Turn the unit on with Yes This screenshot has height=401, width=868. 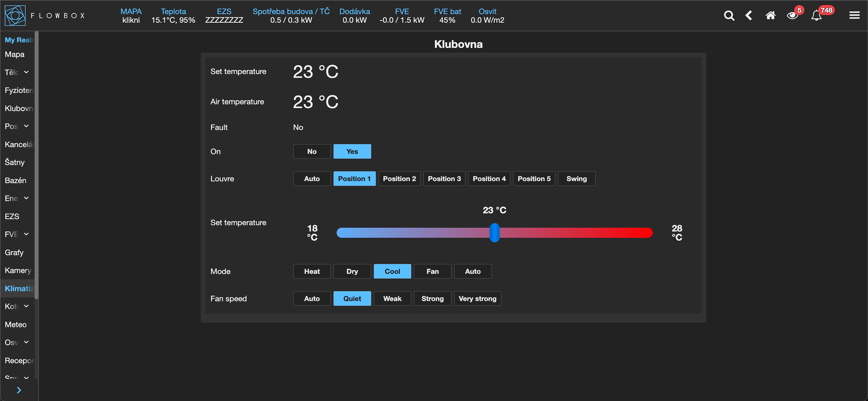point(352,151)
